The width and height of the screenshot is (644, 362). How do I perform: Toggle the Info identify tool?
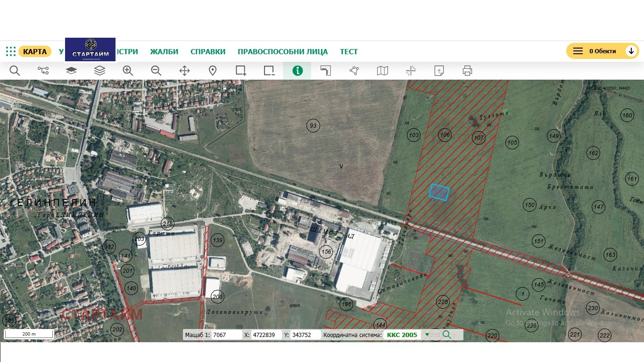coord(297,71)
